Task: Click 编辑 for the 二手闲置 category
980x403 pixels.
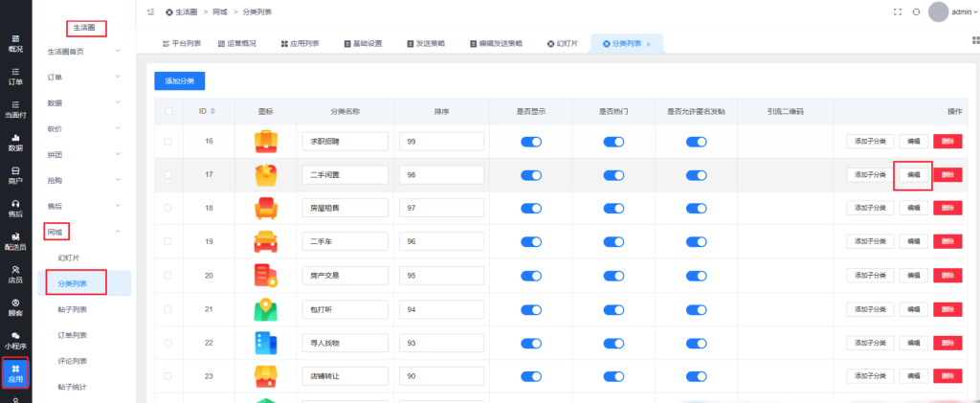Action: (x=913, y=175)
